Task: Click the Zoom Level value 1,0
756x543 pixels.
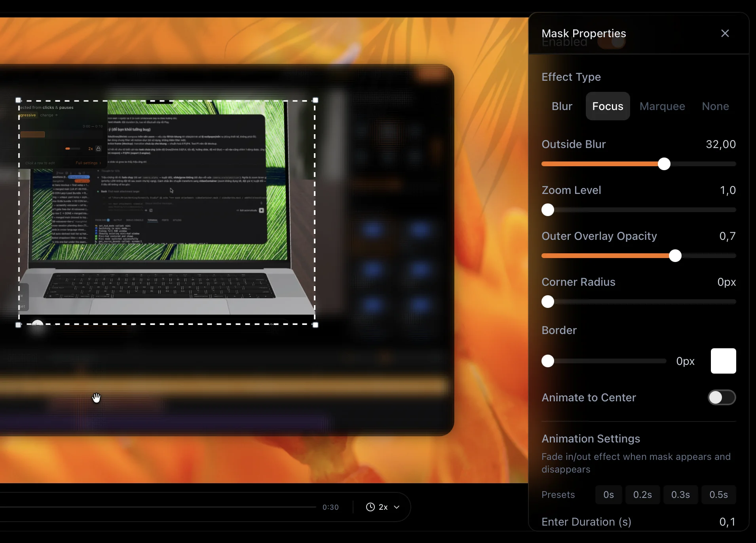Action: coord(728,190)
